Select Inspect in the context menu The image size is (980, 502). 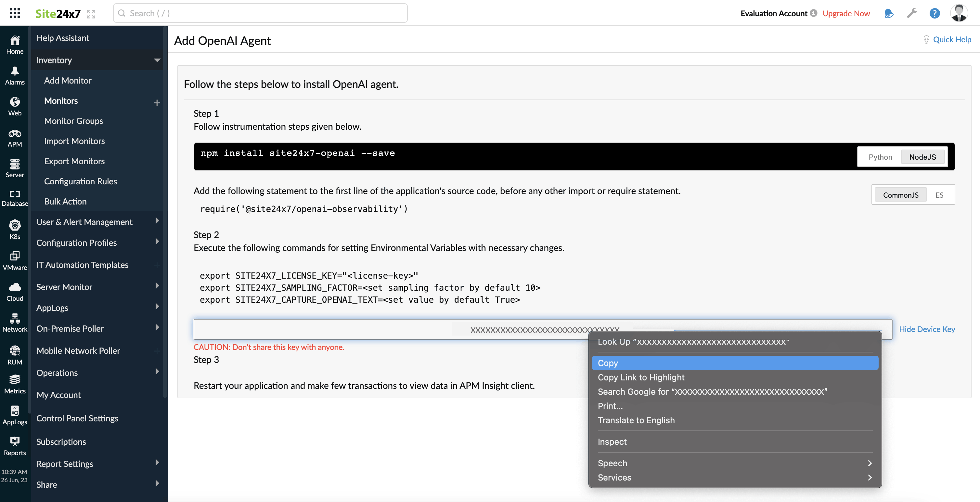(x=612, y=442)
